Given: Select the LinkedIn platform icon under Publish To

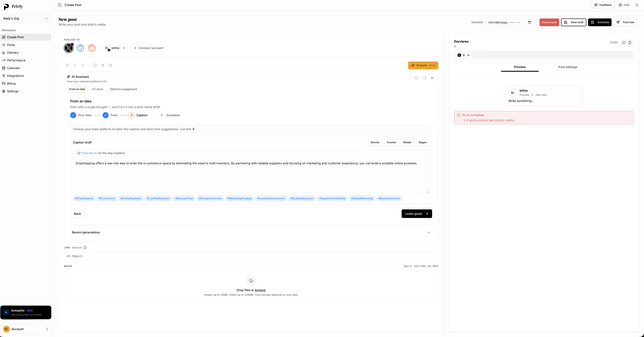Looking at the screenshot, I should [x=80, y=48].
